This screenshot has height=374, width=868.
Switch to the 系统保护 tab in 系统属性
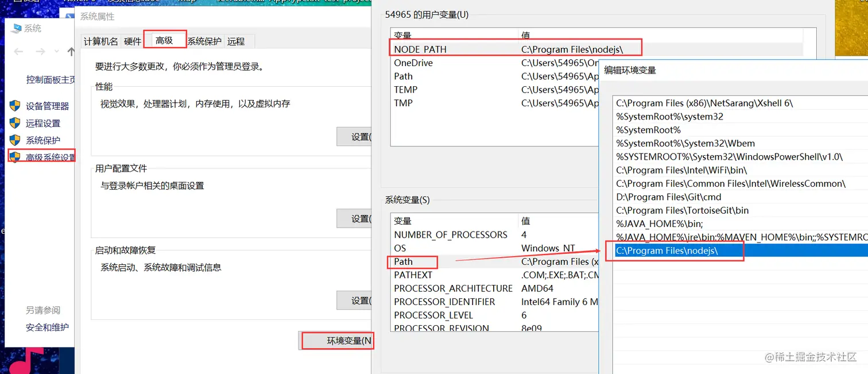click(204, 41)
